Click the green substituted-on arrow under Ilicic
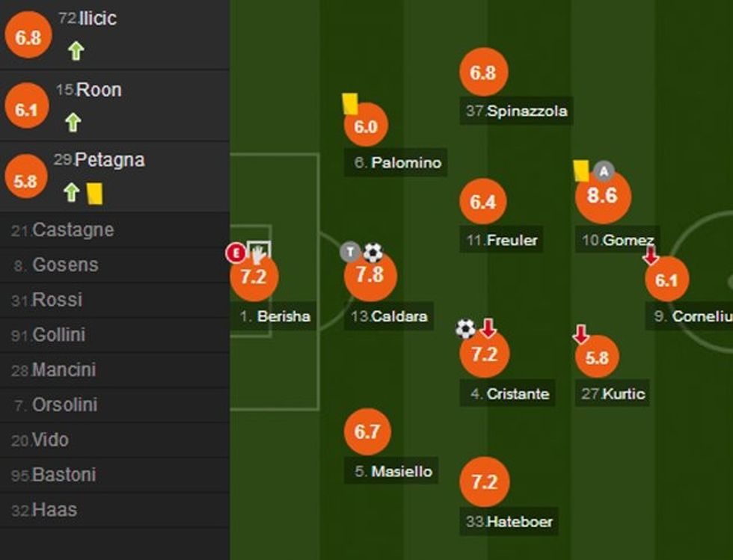Viewport: 733px width, 560px height. [76, 51]
